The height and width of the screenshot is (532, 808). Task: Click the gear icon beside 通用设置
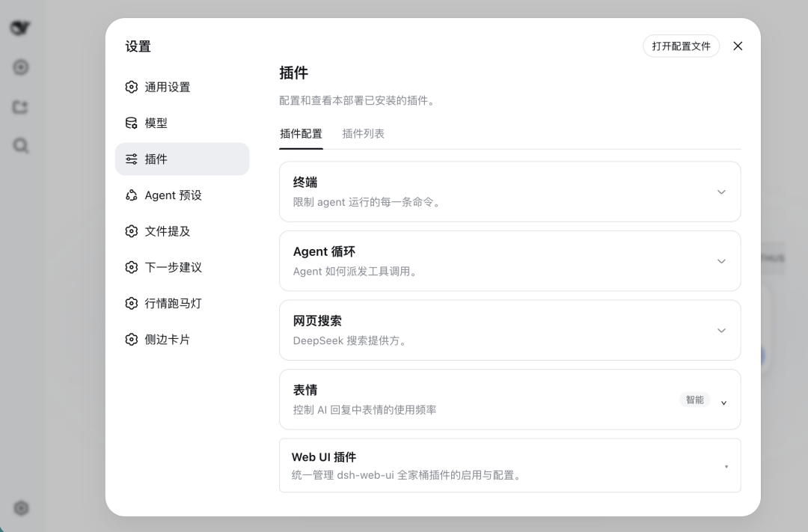coord(132,87)
